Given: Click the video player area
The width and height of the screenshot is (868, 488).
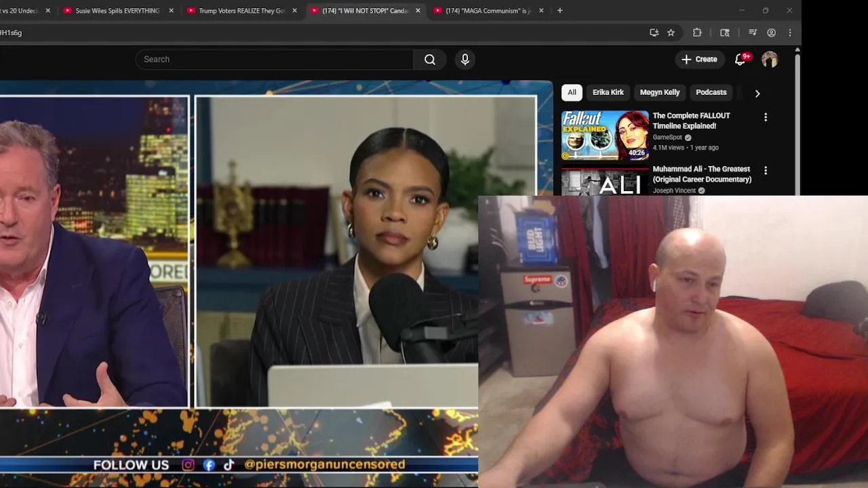Looking at the screenshot, I should point(276,284).
